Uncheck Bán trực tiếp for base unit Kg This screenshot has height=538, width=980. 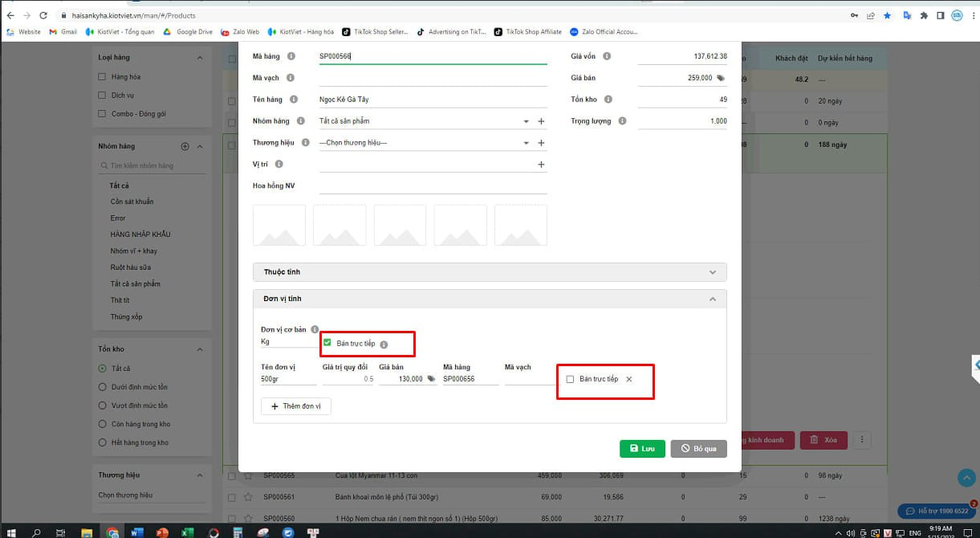[x=327, y=343]
